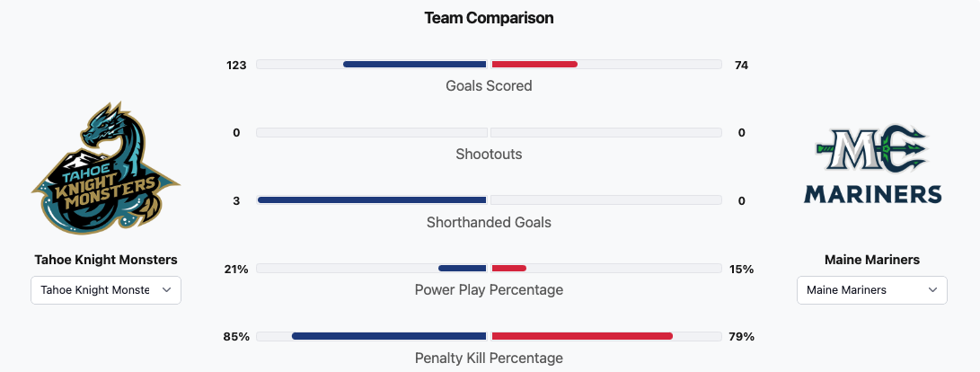This screenshot has width=980, height=372.
Task: Click the Maine Mariners trident logo
Action: [871, 169]
